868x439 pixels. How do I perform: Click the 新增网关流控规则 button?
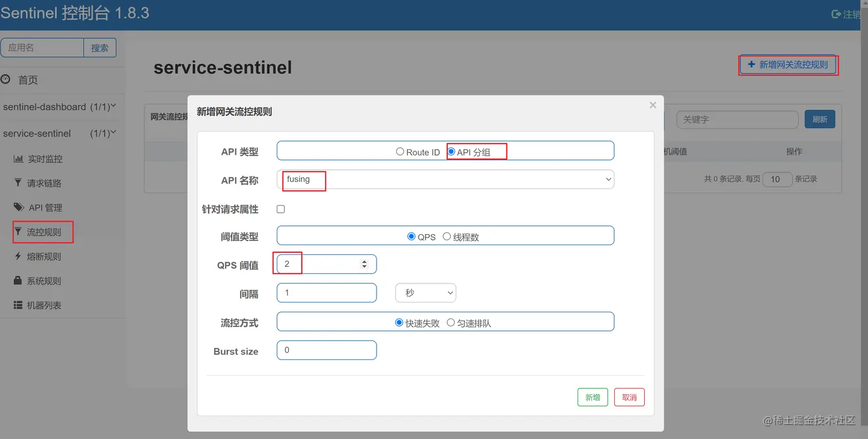[788, 65]
